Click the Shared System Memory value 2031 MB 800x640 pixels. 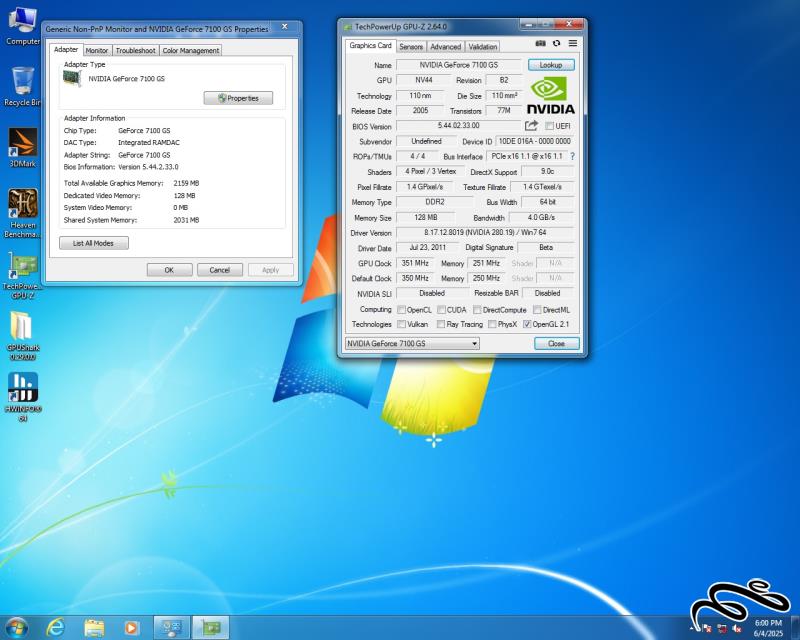186,220
